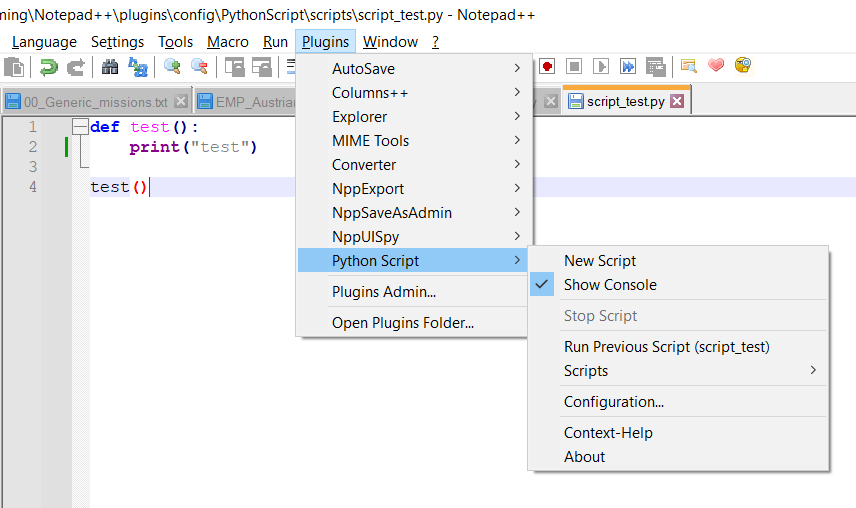Click the Zoom Out magnifier icon
Viewport: 856px width, 508px height.
pyautogui.click(x=199, y=67)
